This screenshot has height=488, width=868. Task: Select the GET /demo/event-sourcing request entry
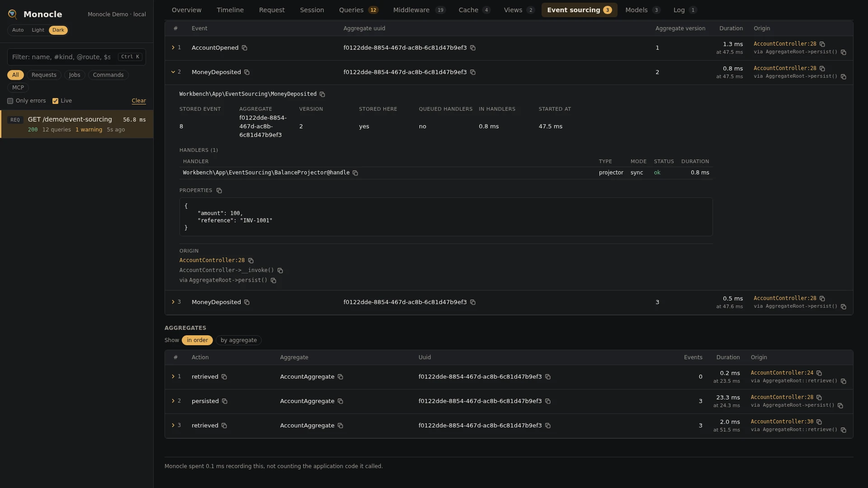(77, 124)
